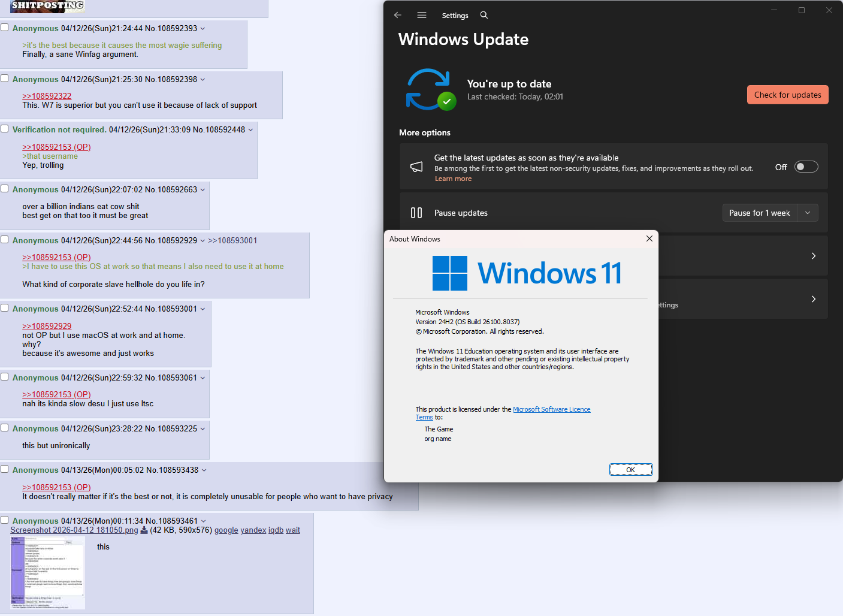Viewport: 843px width, 616px height.
Task: Select the checkbox for post No.108592448
Action: [5, 129]
